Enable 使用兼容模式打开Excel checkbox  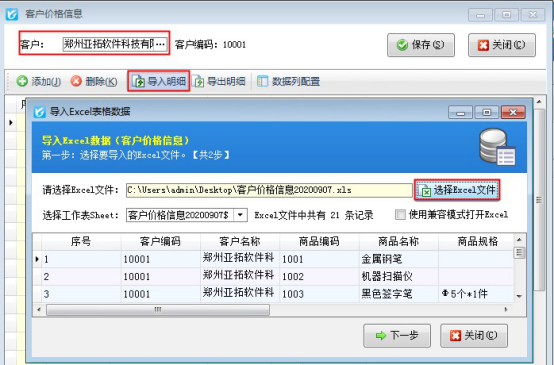[x=400, y=214]
